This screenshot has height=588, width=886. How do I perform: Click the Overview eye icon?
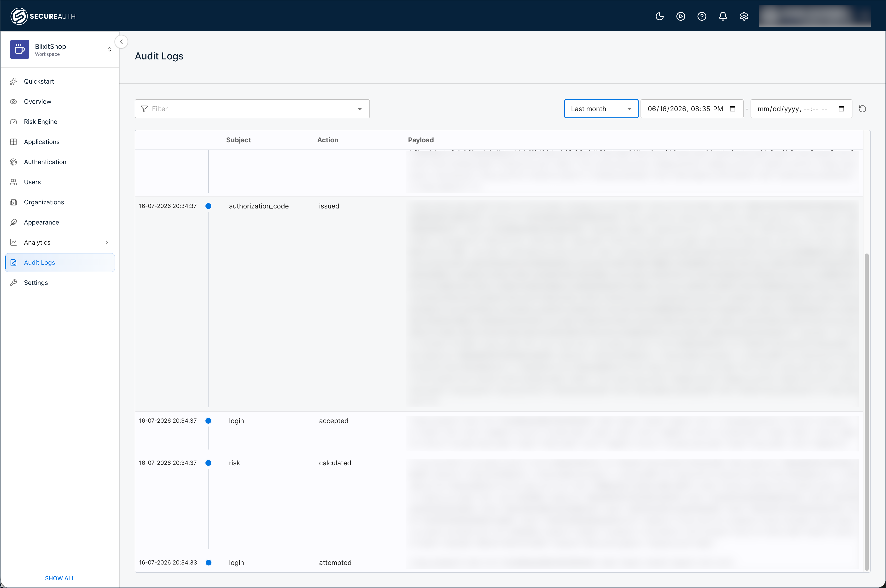point(13,102)
